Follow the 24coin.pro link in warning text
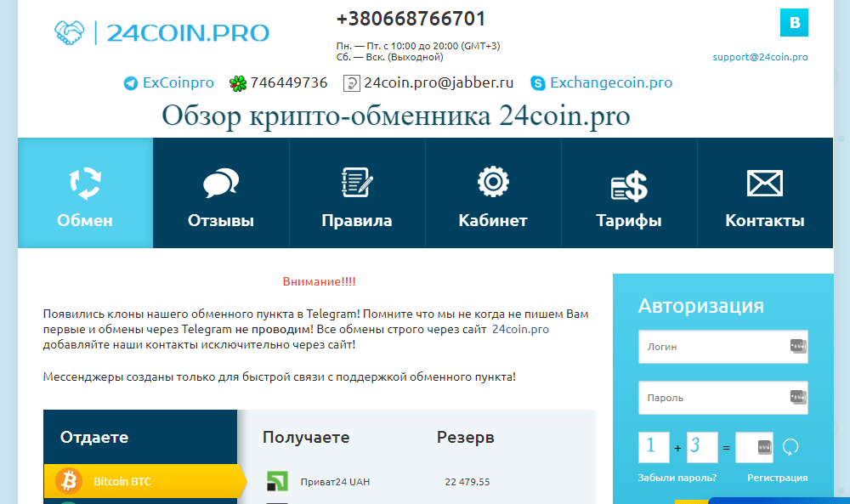Viewport: 850px width, 504px height. pos(520,330)
